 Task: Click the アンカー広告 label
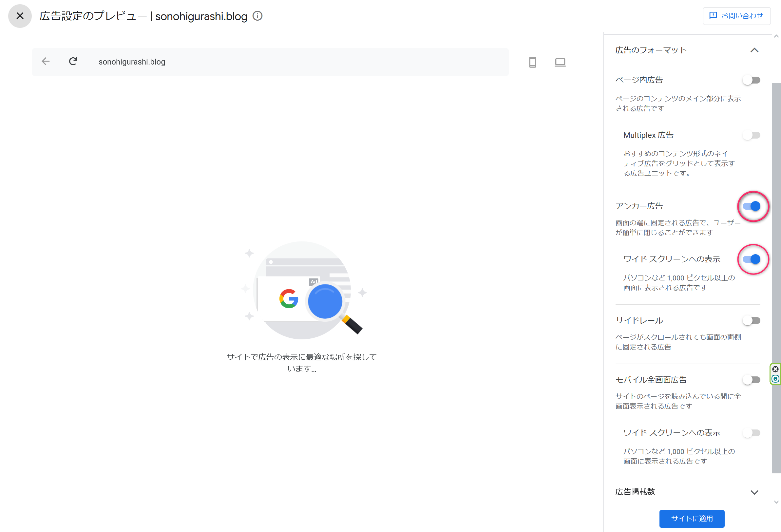point(639,206)
